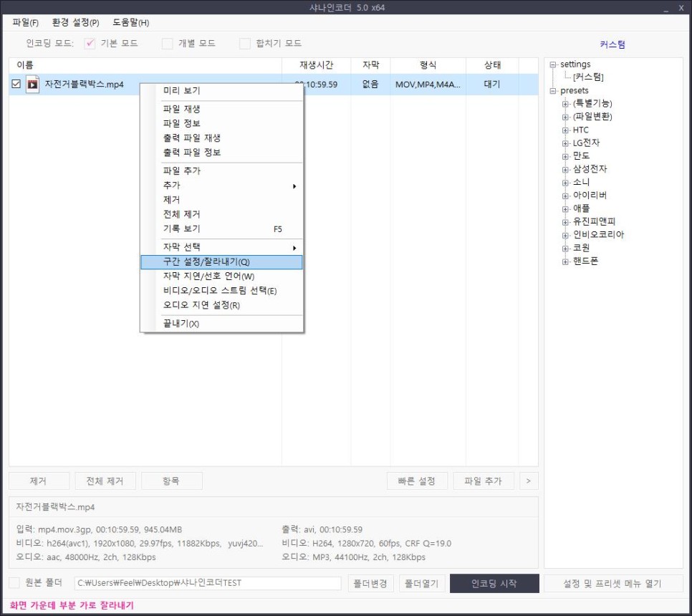Expand the HTC preset group
This screenshot has height=616, width=692.
[565, 130]
